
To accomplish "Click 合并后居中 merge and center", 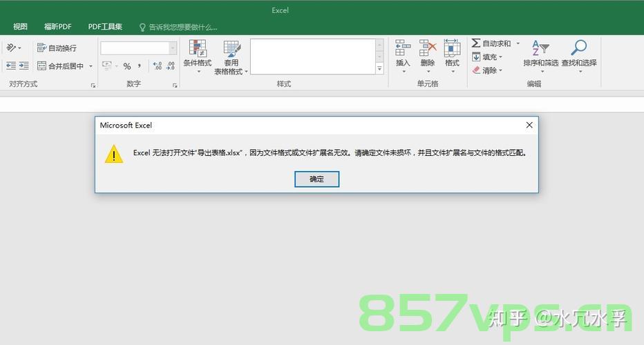I will point(60,66).
